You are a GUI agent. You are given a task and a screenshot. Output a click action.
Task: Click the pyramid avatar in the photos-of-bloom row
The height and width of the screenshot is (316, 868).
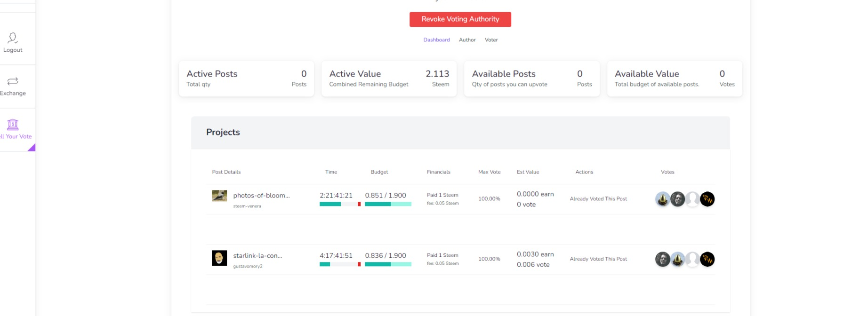tap(662, 199)
